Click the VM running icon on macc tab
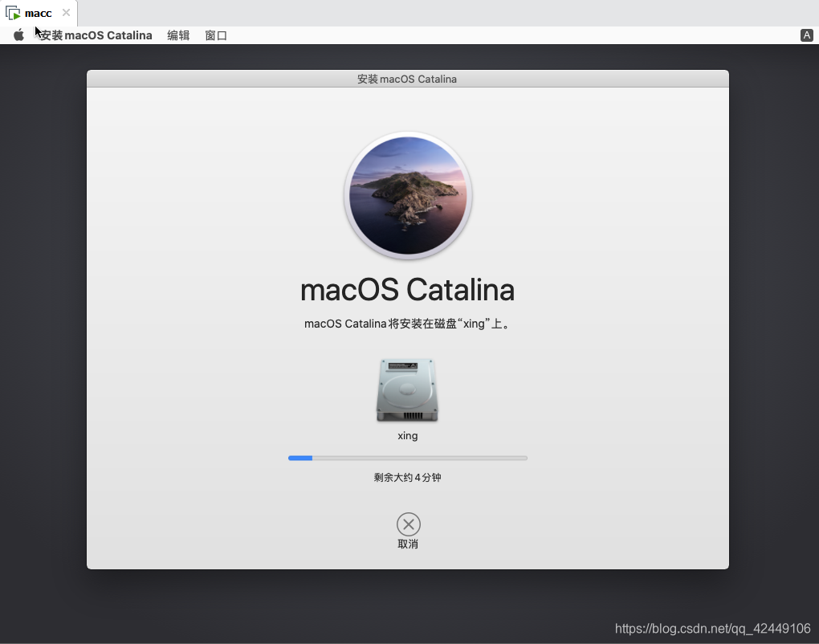819x644 pixels. click(x=13, y=13)
